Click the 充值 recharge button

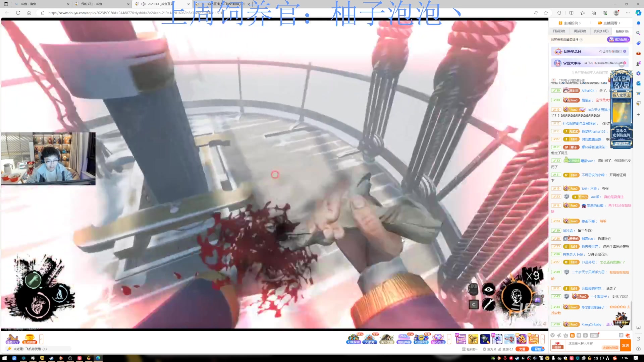click(x=522, y=349)
